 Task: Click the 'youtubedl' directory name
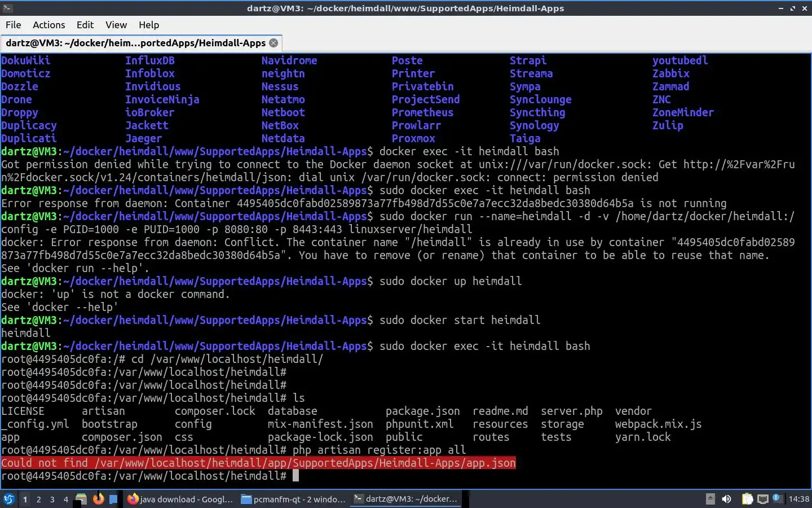tap(680, 60)
